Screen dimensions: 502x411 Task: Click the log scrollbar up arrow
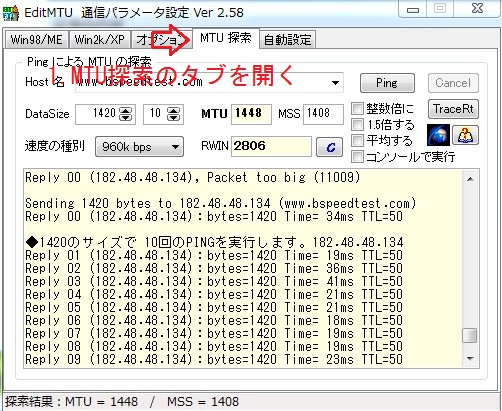[x=470, y=179]
